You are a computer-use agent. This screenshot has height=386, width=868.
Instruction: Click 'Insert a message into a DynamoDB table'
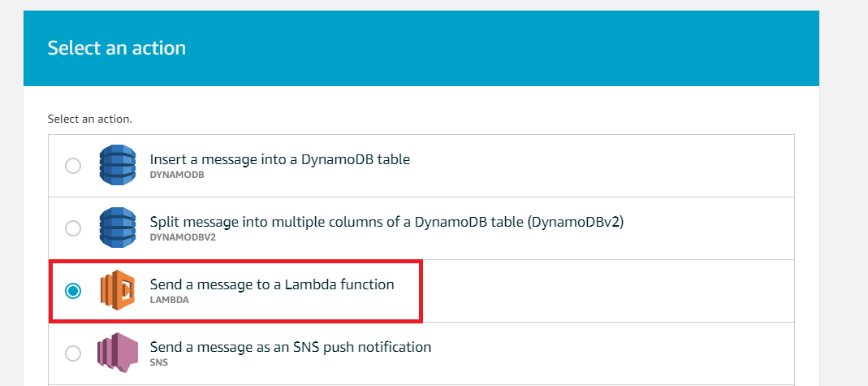(x=280, y=159)
